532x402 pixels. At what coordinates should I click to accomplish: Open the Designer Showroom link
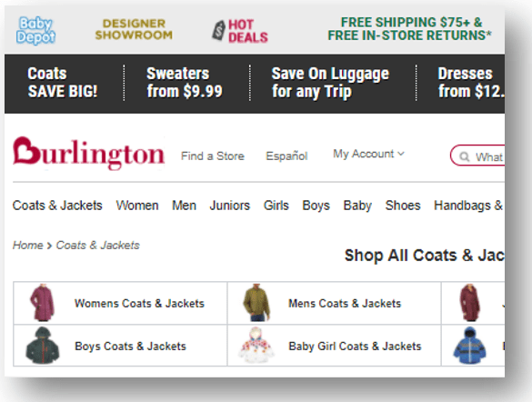[134, 29]
